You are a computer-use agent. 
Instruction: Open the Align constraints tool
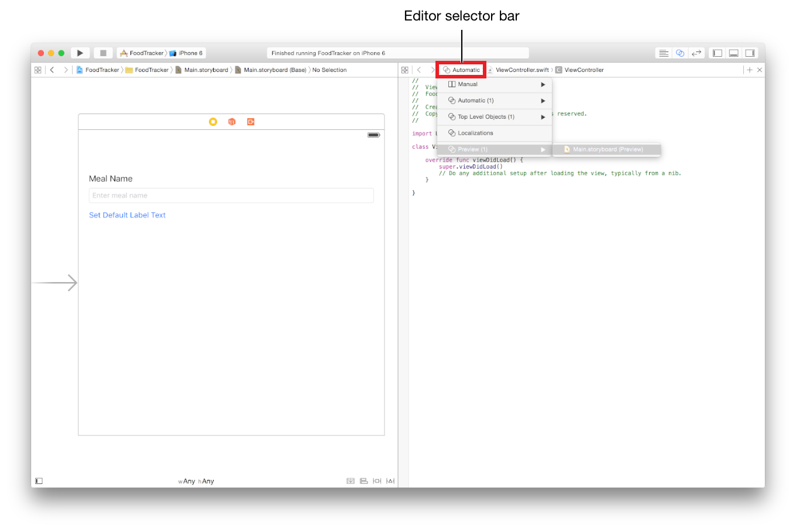[363, 481]
